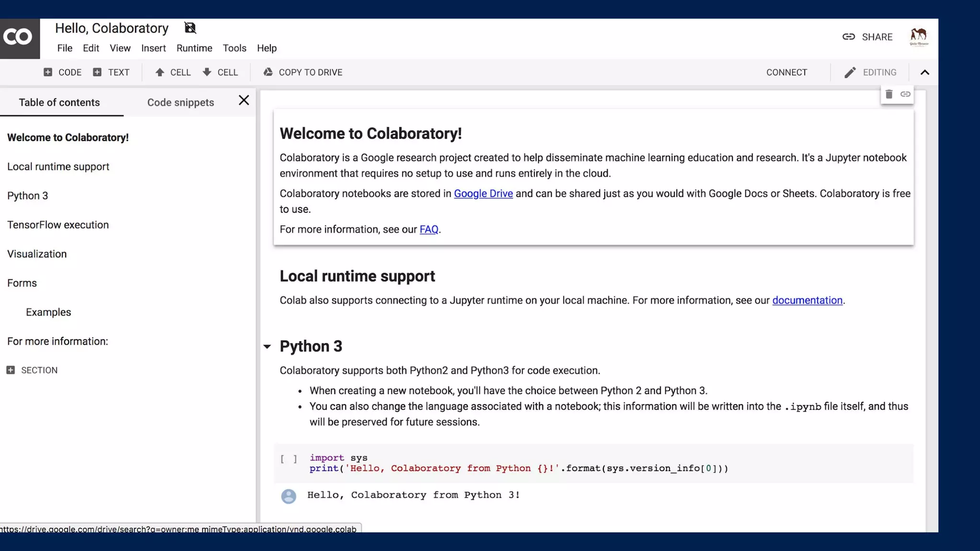Add a new TEXT cell
The image size is (980, 551).
coord(111,72)
